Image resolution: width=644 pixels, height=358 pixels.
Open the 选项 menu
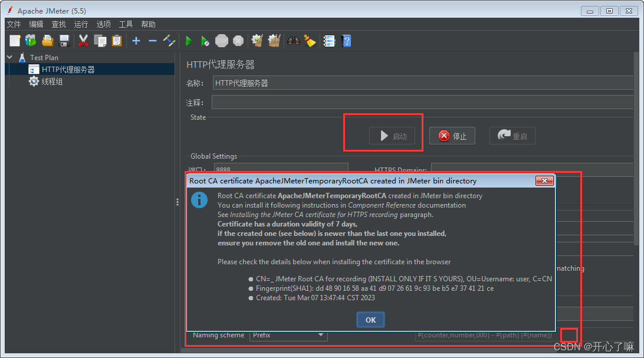click(x=104, y=24)
